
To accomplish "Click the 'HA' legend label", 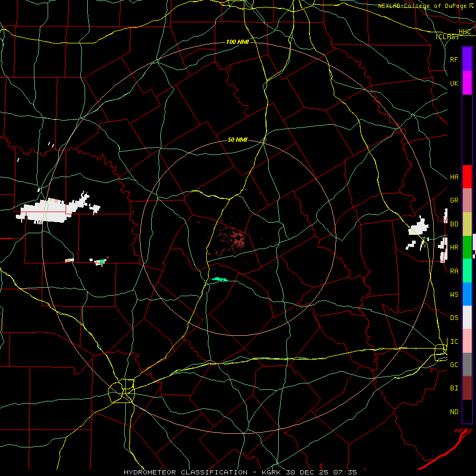I will pyautogui.click(x=454, y=177).
